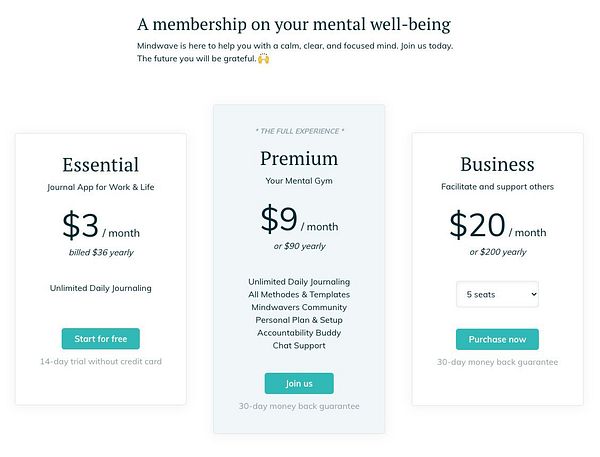Image resolution: width=600 pixels, height=457 pixels.
Task: Click the Personal Plan & Setup feature
Action: click(299, 320)
